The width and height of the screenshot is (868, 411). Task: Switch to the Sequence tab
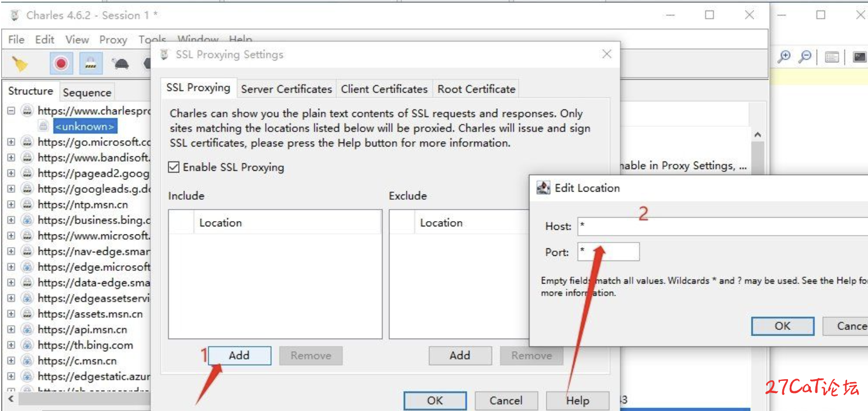click(87, 92)
